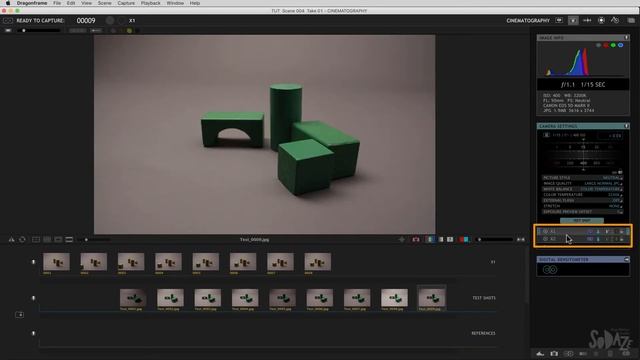Screen dimensions: 640x360
Task: Click the camera icon in viewer toolbar
Action: [x=416, y=240]
